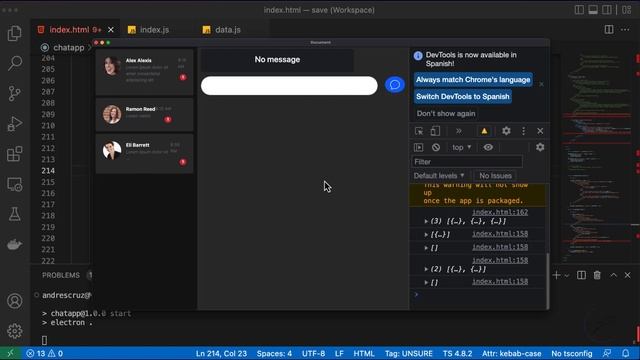
Task: Show the console sidebar
Action: 419,147
